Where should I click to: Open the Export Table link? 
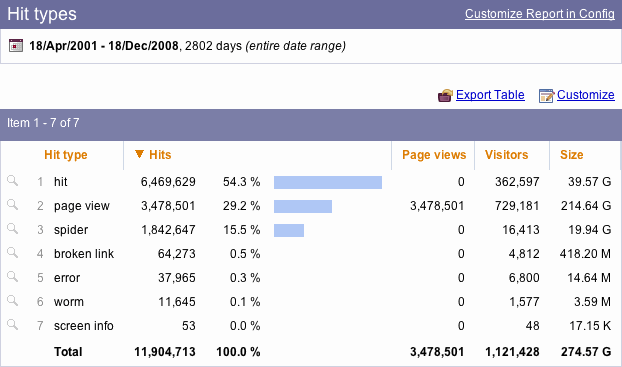pos(490,95)
